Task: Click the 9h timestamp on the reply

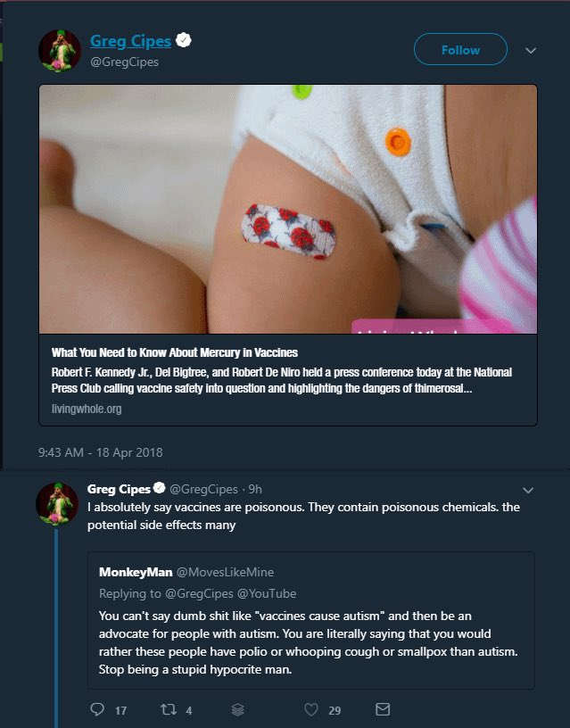Action: pyautogui.click(x=255, y=490)
